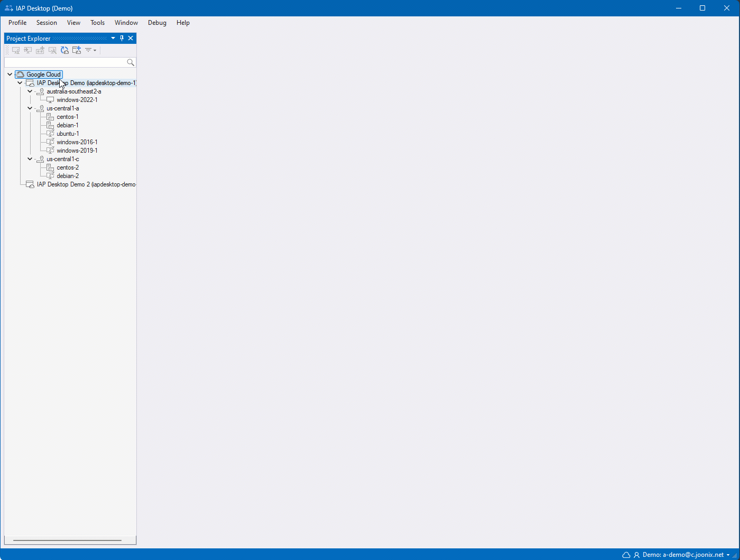Collapse the us-central1-a zone
The height and width of the screenshot is (560, 740).
tap(30, 108)
